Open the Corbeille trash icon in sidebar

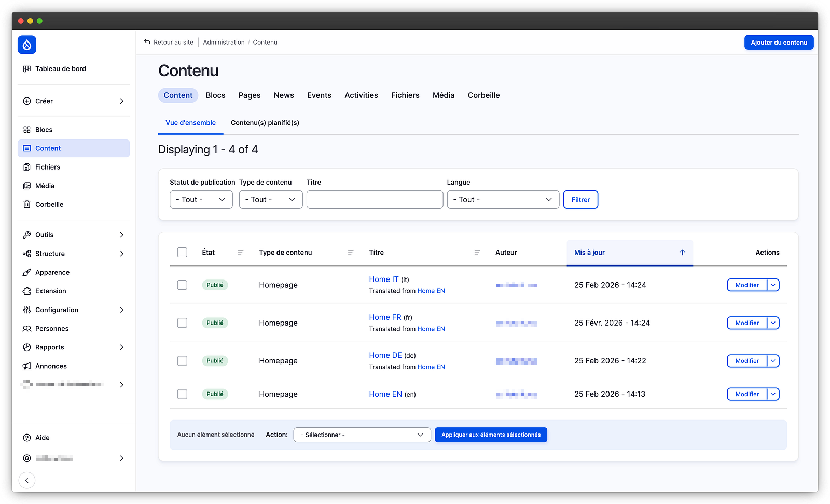27,204
